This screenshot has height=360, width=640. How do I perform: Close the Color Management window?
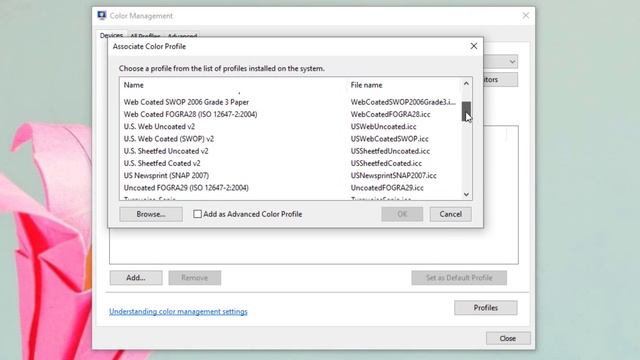[x=526, y=16]
